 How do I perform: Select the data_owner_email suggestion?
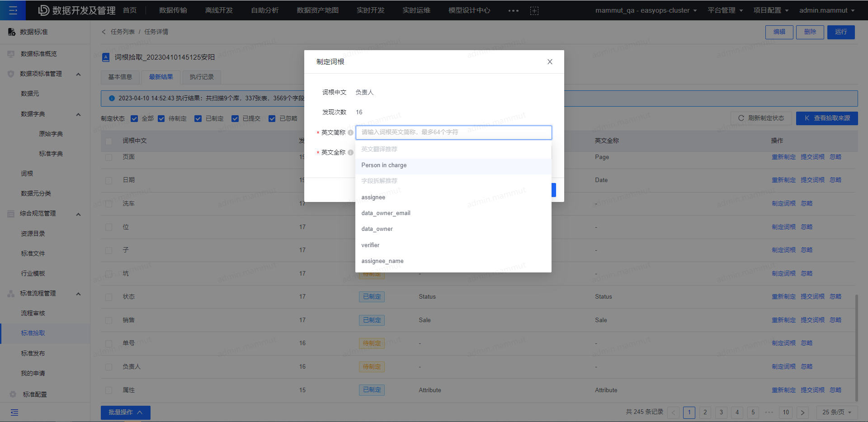(x=453, y=213)
